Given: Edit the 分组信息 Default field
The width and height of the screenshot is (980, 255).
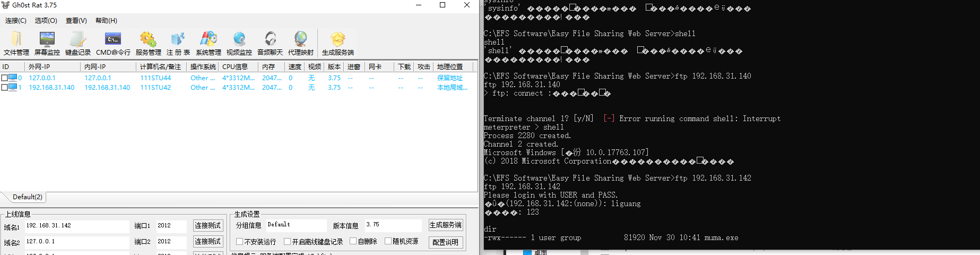Looking at the screenshot, I should pyautogui.click(x=296, y=225).
